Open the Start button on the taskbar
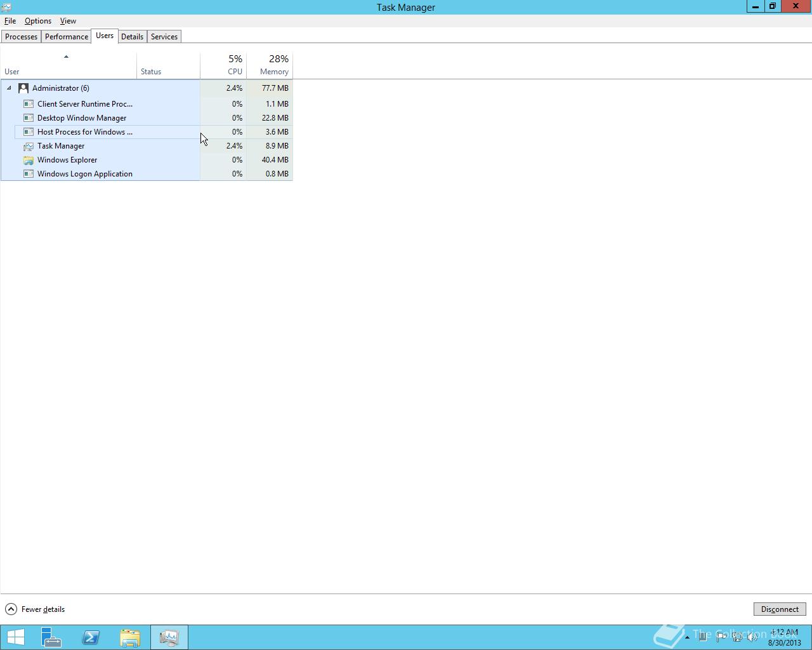Screen dimensions: 812x650 tap(15, 637)
